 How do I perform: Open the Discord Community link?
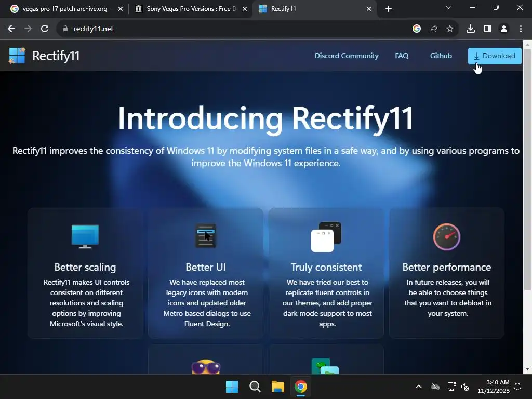347,56
